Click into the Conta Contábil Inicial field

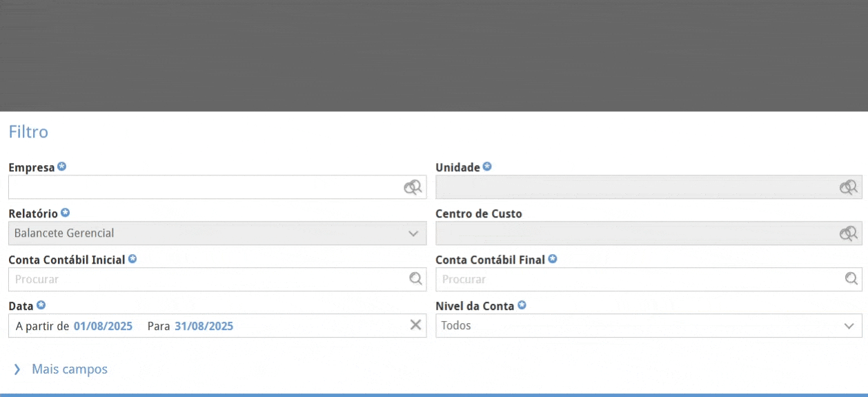(207, 280)
